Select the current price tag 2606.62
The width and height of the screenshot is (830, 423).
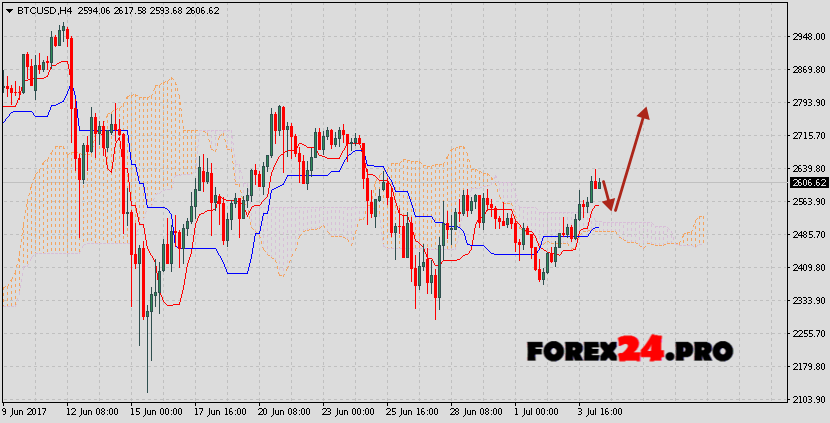coord(808,183)
